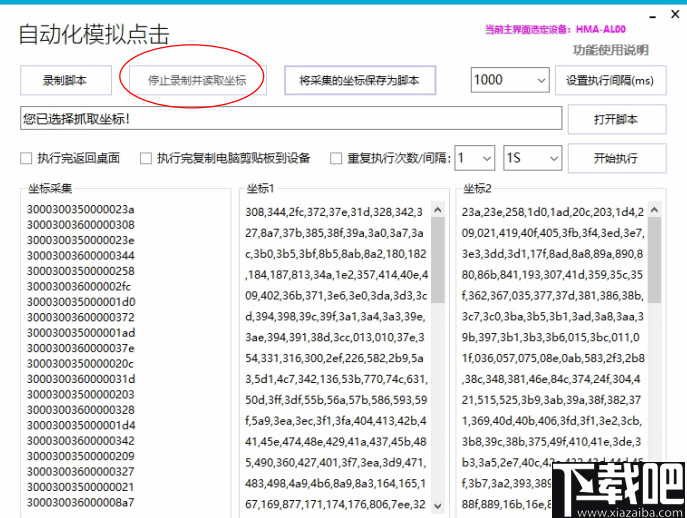This screenshot has height=518, width=687.
Task: Select row 3000300360000344
Action: point(81,255)
